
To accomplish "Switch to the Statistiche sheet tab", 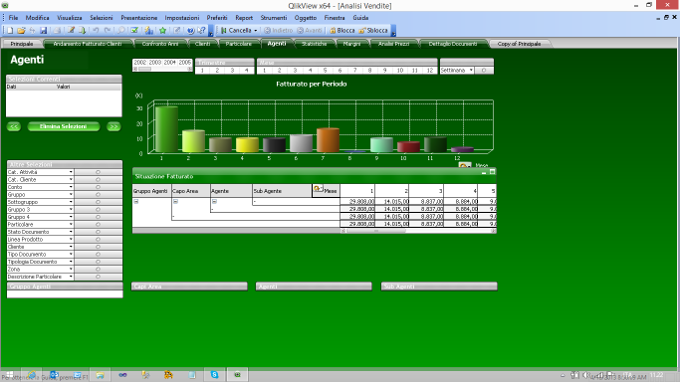I will [x=314, y=44].
